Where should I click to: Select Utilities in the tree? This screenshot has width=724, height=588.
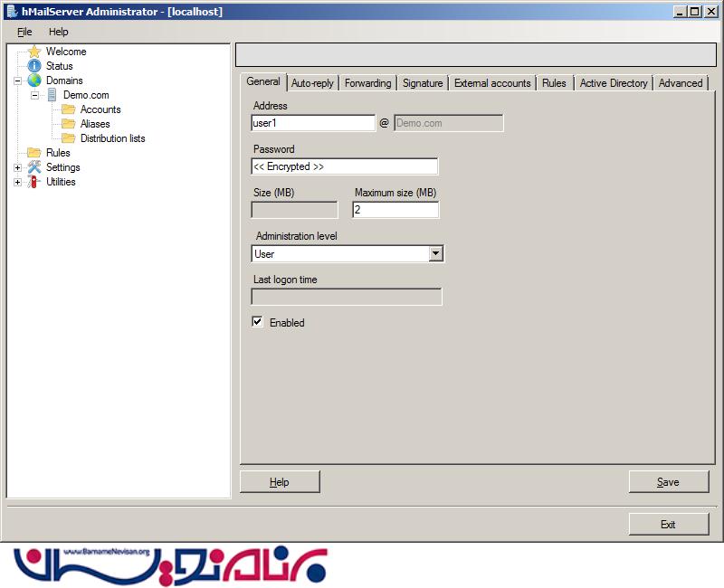(x=61, y=182)
